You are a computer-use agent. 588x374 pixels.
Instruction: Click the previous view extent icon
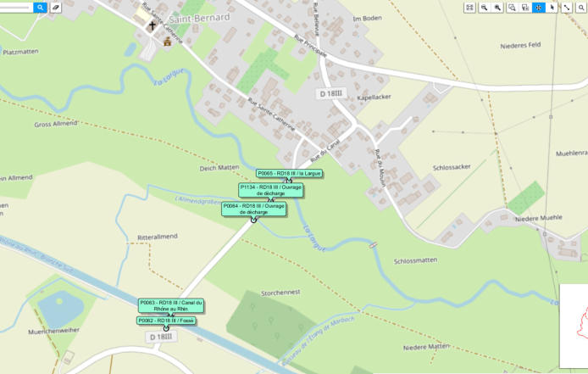pyautogui.click(x=525, y=8)
